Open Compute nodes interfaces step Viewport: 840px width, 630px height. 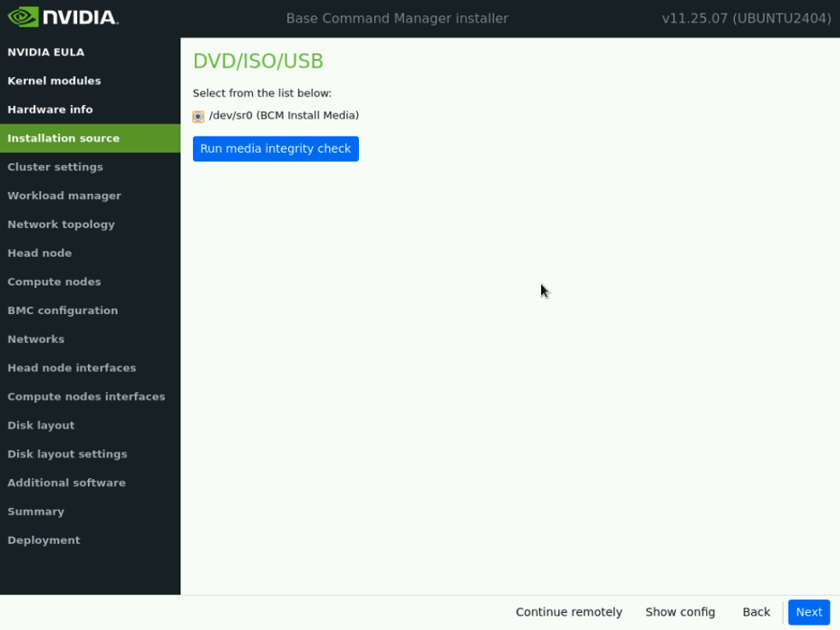click(x=90, y=397)
